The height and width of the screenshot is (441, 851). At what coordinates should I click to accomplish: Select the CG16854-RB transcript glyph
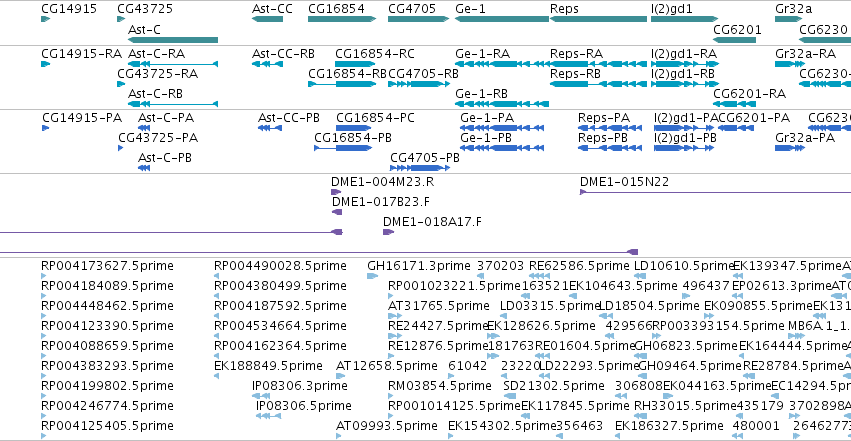pyautogui.click(x=342, y=84)
